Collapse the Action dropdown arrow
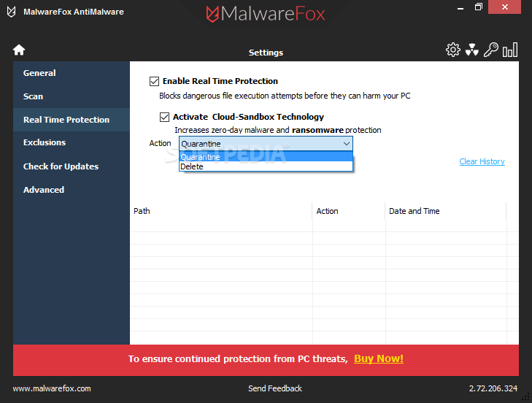The width and height of the screenshot is (532, 403). pyautogui.click(x=347, y=144)
